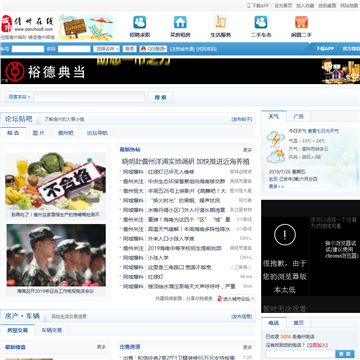Click the phone lookup input field
360x360 pixels.
(300, 354)
